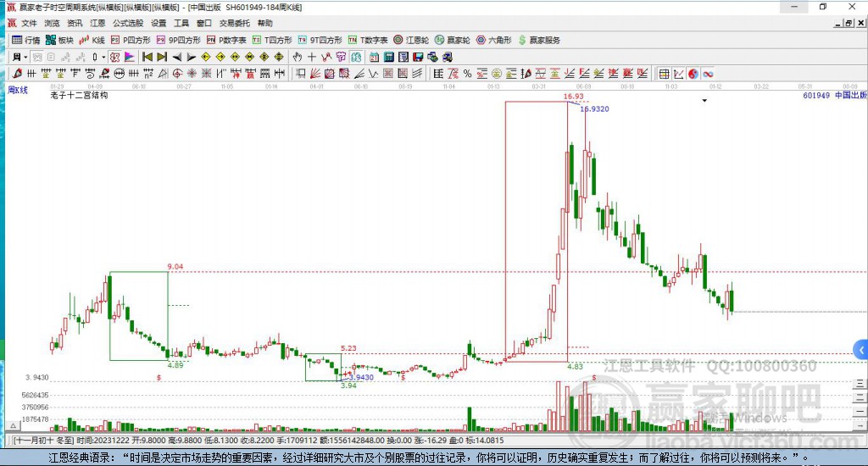Click the app logo icon in menu bar
The width and height of the screenshot is (868, 466).
[x=12, y=23]
